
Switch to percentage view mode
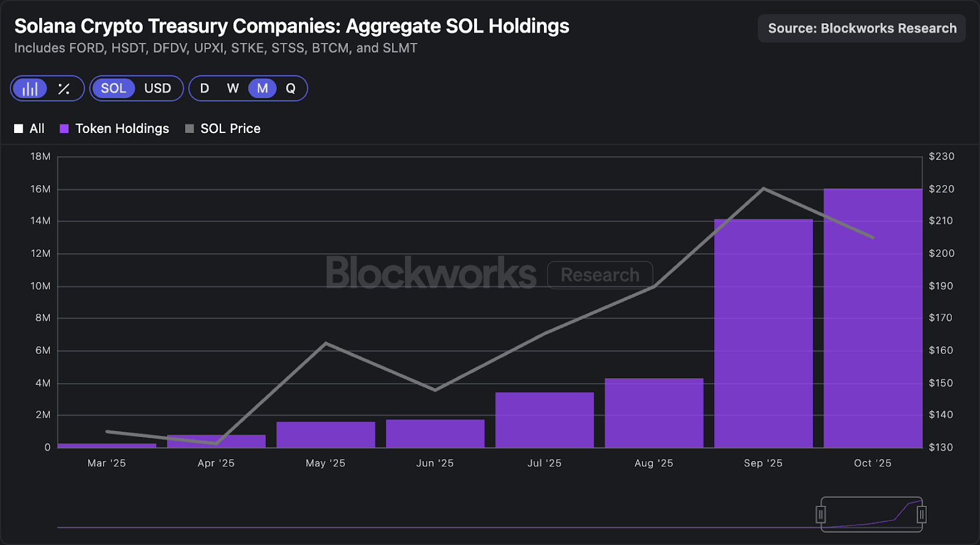64,89
